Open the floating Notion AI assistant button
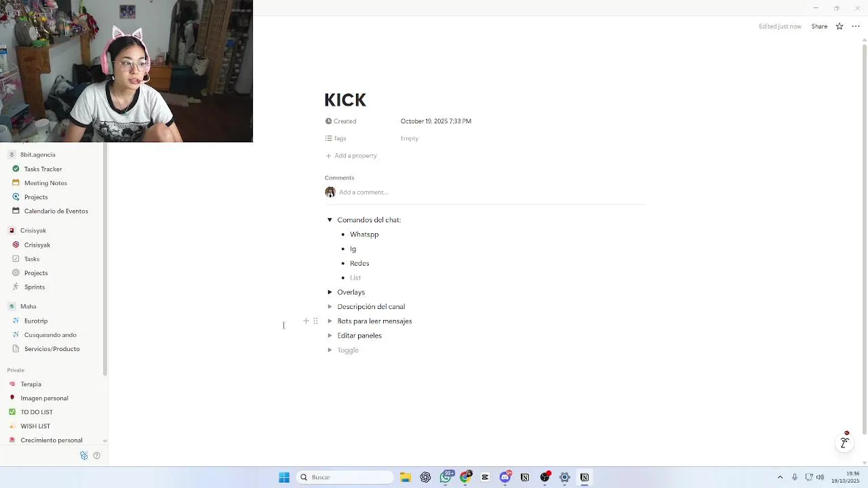868x488 pixels. pyautogui.click(x=844, y=443)
